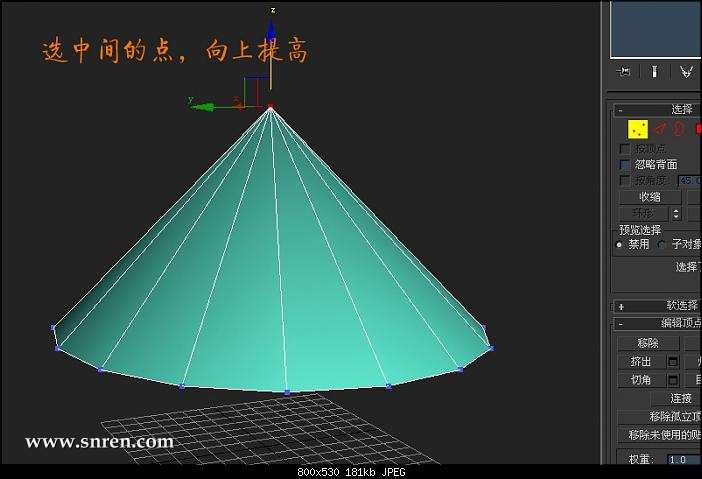Click the 移除 button
The image size is (702, 479).
(x=648, y=343)
